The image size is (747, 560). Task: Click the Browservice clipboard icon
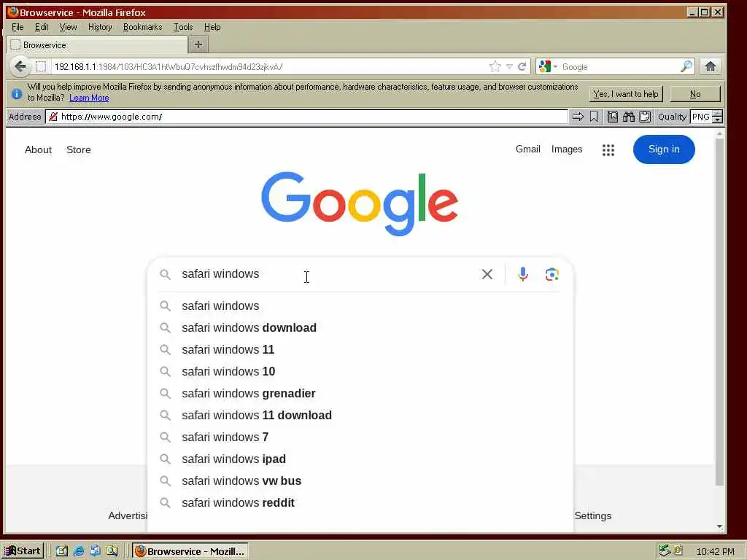tap(645, 117)
